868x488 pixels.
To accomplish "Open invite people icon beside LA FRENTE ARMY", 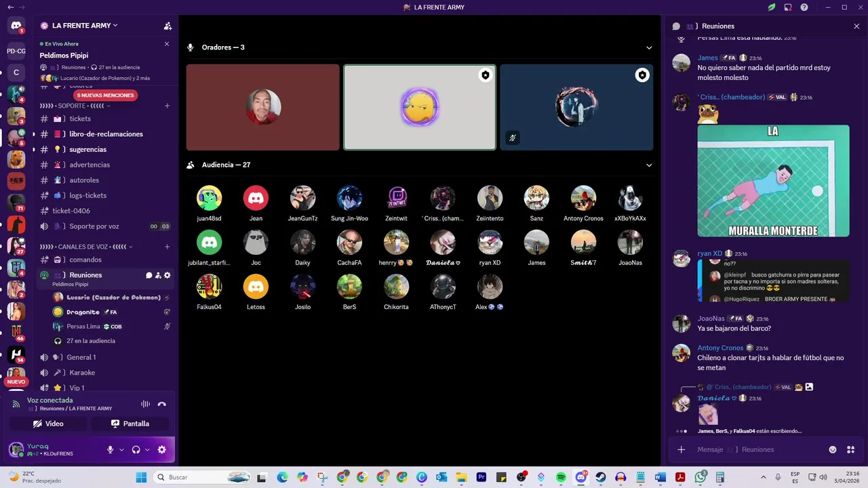I will point(167,26).
